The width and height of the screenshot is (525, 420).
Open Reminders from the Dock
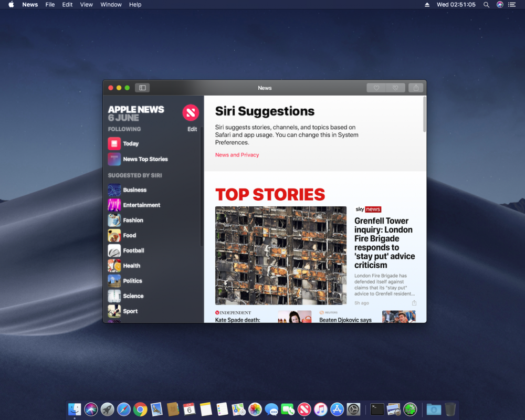pyautogui.click(x=222, y=409)
